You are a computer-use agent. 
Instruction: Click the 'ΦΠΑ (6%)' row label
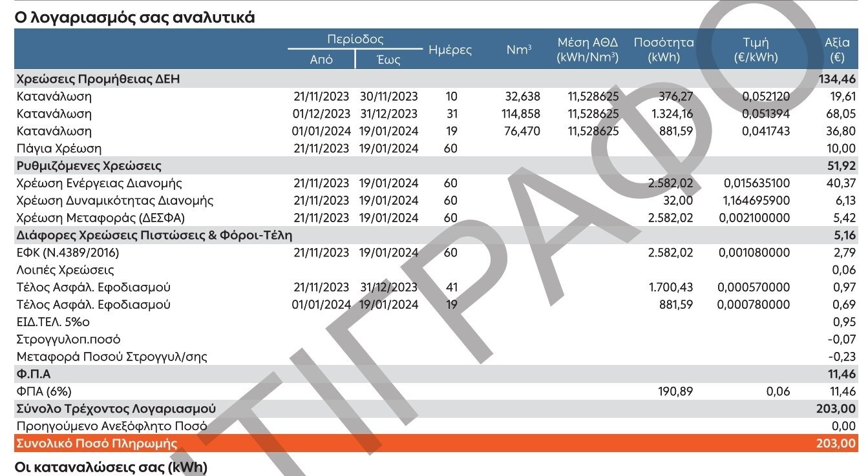click(x=44, y=391)
